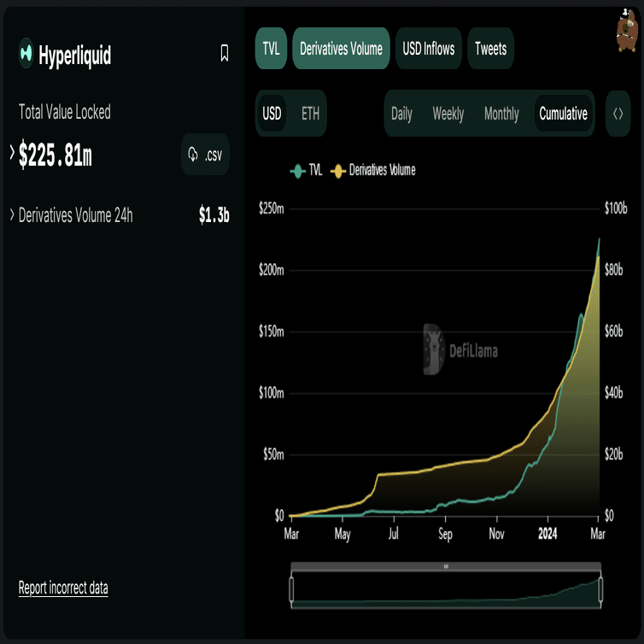644x644 pixels.
Task: Click left handle of range slider
Action: (291, 589)
